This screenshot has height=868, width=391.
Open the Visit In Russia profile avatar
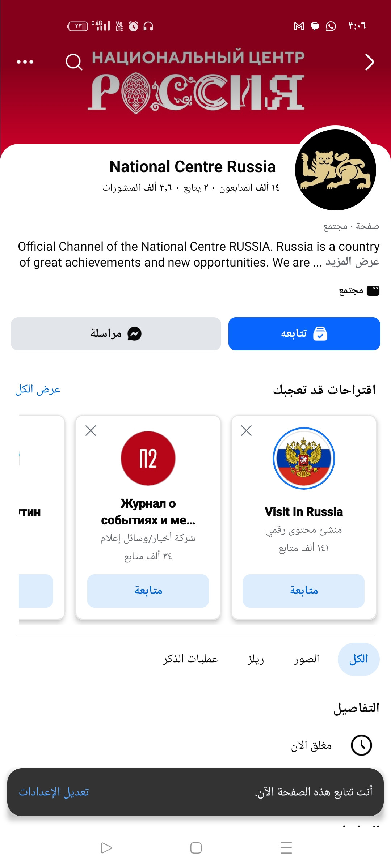point(304,458)
